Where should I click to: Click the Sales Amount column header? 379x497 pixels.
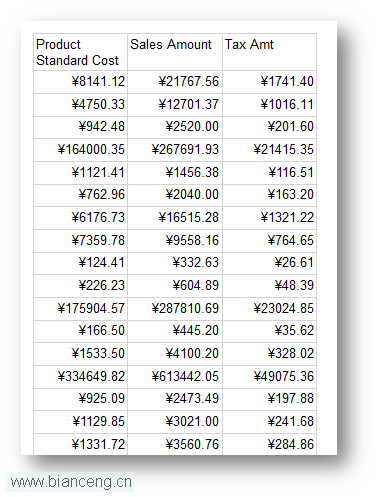(175, 52)
